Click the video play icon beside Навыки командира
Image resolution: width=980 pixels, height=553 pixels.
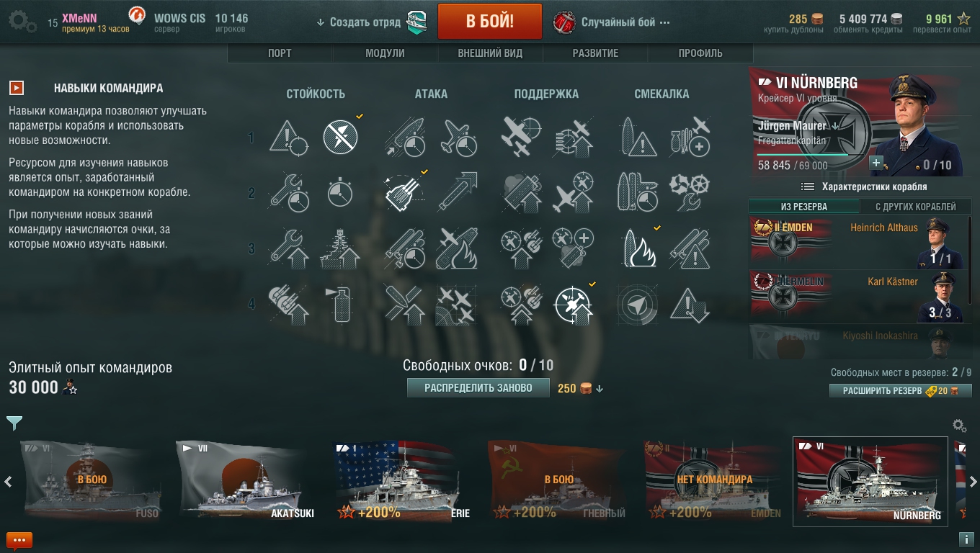(x=17, y=88)
